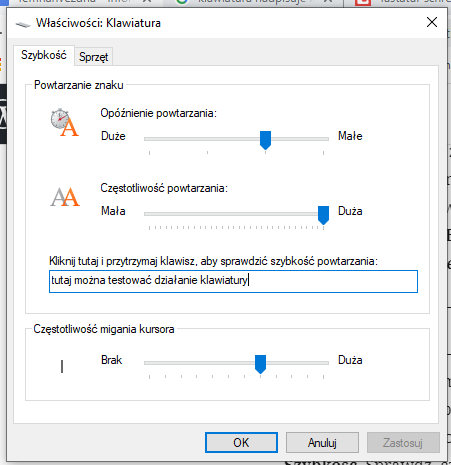
Task: Close the Właściwości: Klawiatura dialog
Action: pos(432,22)
